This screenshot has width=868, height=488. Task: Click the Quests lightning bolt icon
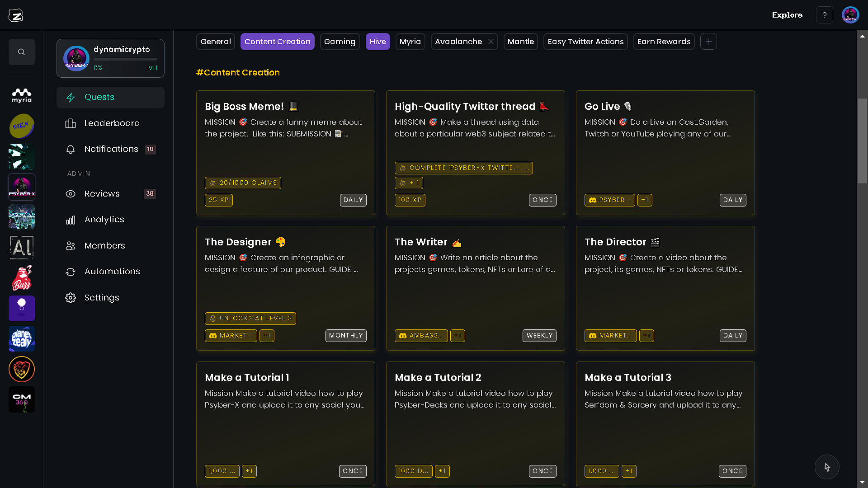[71, 97]
